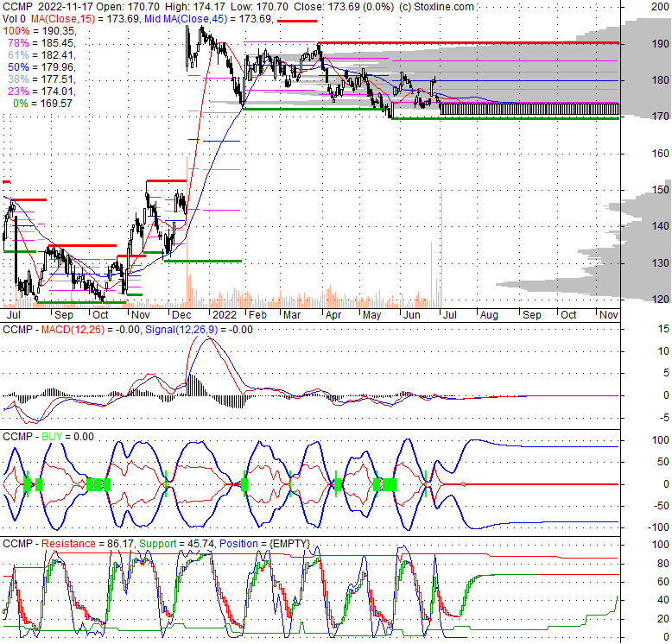Click the 'Nov' label at far right of axis
The image size is (672, 644).
tap(609, 315)
